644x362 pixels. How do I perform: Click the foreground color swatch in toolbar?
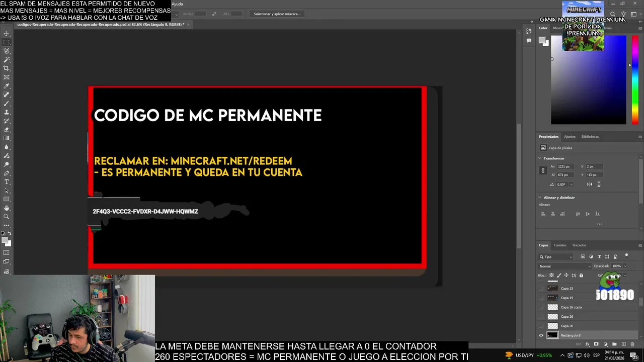pyautogui.click(x=6, y=241)
